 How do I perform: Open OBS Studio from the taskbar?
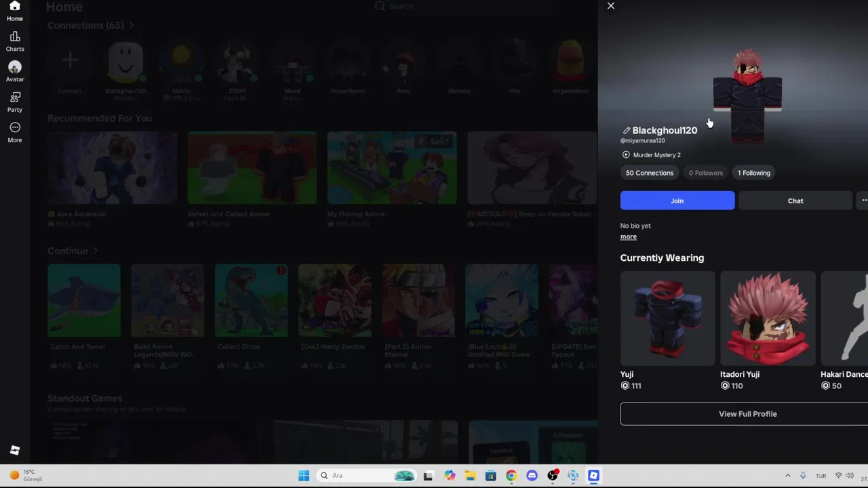[x=553, y=476]
